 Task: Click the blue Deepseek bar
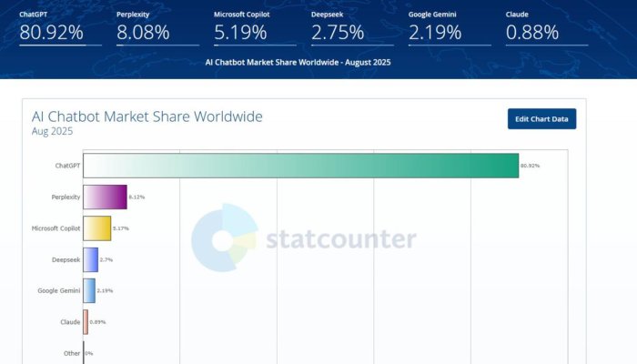pyautogui.click(x=91, y=259)
